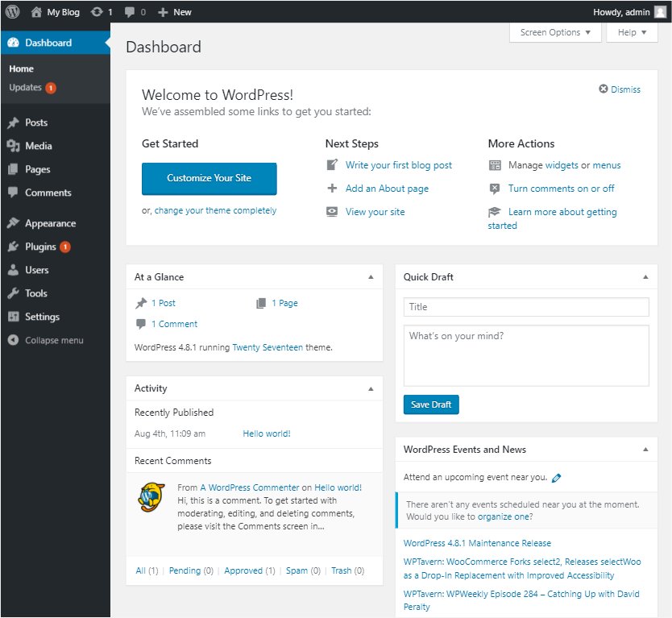Collapse the Quick Draft panel
Viewport: 672px width, 618px height.
coord(645,277)
